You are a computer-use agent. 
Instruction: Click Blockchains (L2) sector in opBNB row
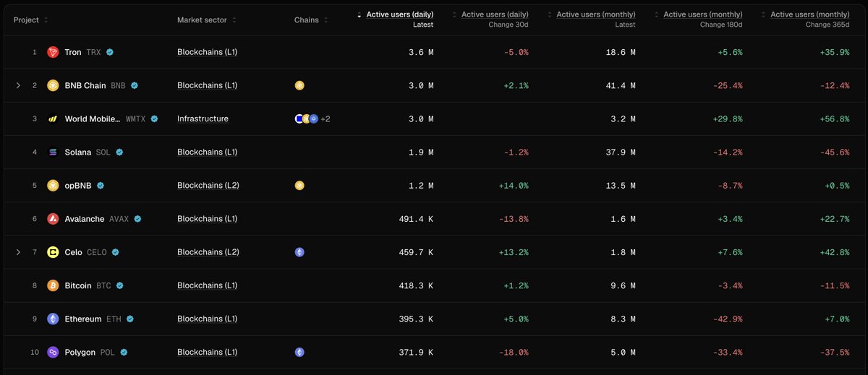pyautogui.click(x=208, y=185)
